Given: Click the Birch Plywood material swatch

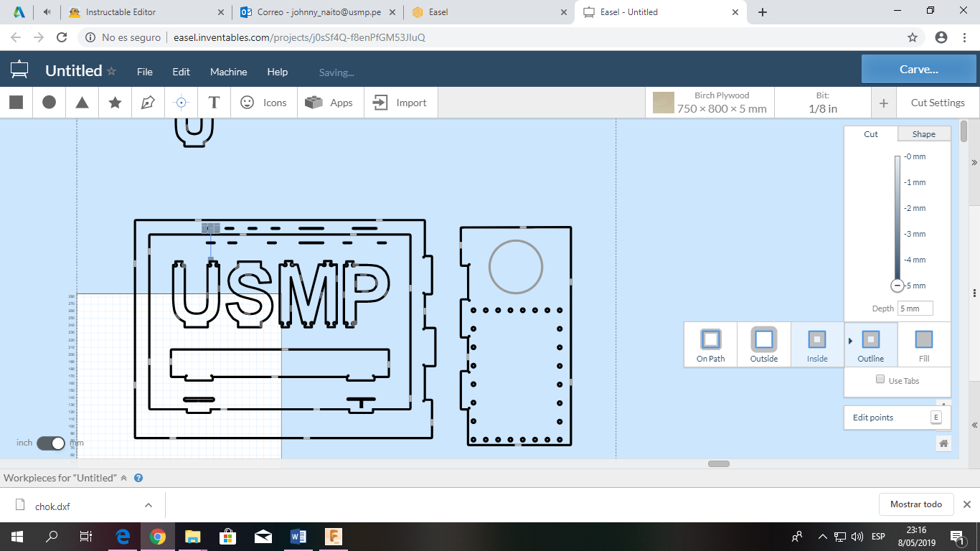Looking at the screenshot, I should click(664, 103).
